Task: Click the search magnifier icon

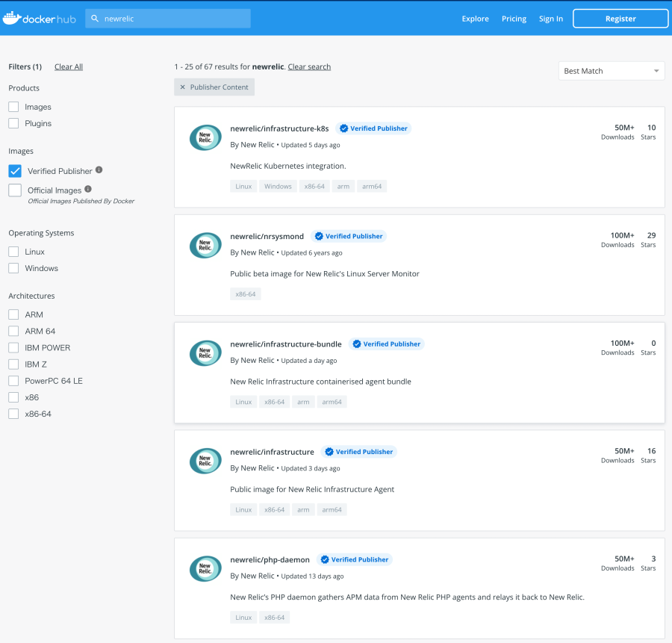Action: [95, 18]
